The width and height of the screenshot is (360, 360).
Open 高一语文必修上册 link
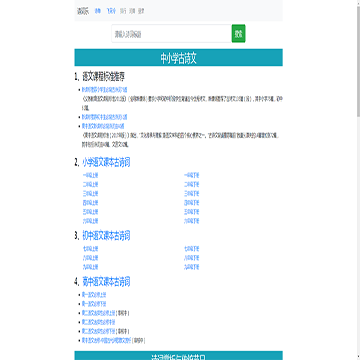94,295
